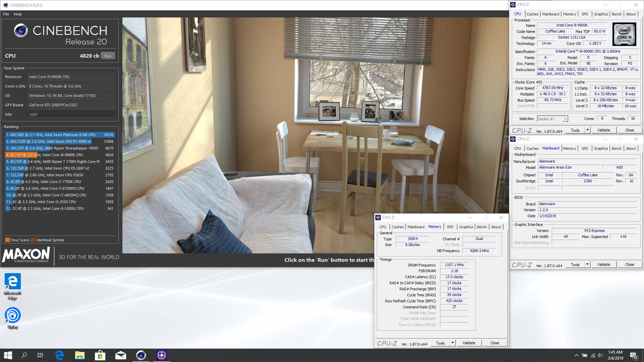Launch Microsoft Edge from taskbar

click(x=59, y=355)
